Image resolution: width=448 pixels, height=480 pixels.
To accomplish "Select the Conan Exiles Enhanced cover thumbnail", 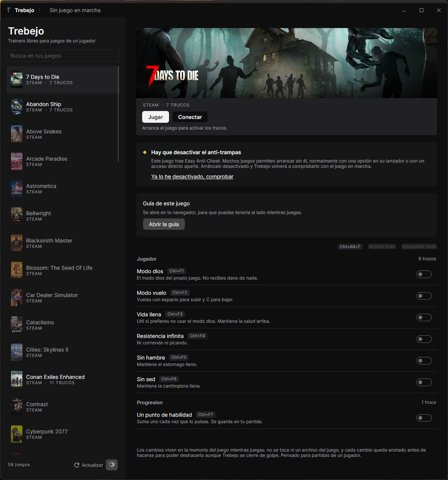I will click(x=17, y=380).
